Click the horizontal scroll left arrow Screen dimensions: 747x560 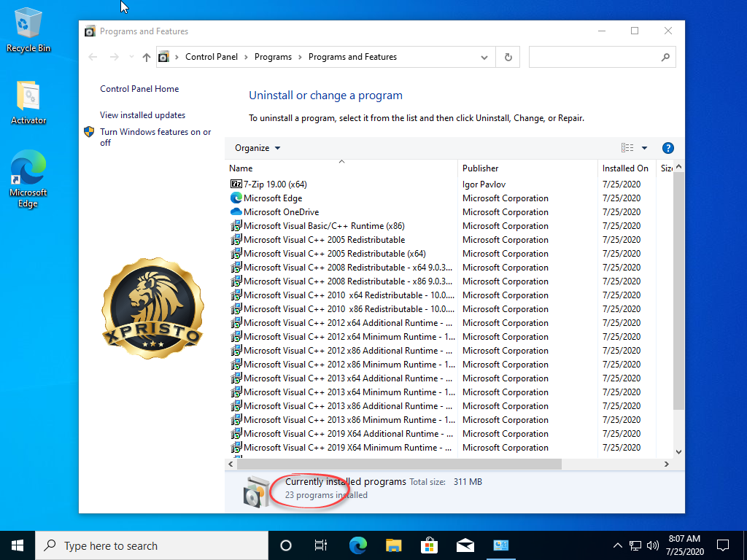[x=231, y=464]
